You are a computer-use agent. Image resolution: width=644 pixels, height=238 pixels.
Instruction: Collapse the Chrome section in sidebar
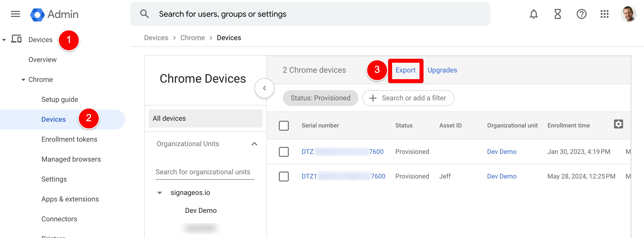(23, 80)
